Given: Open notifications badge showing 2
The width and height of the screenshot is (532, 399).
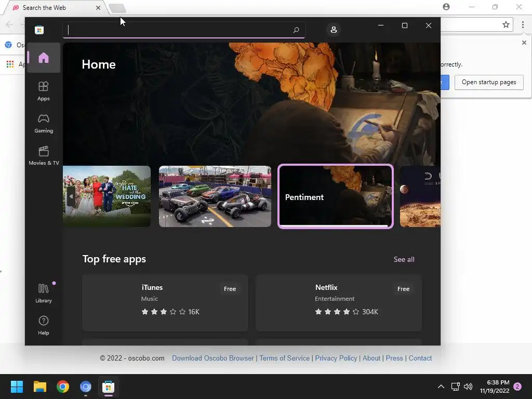Looking at the screenshot, I should coord(517,387).
